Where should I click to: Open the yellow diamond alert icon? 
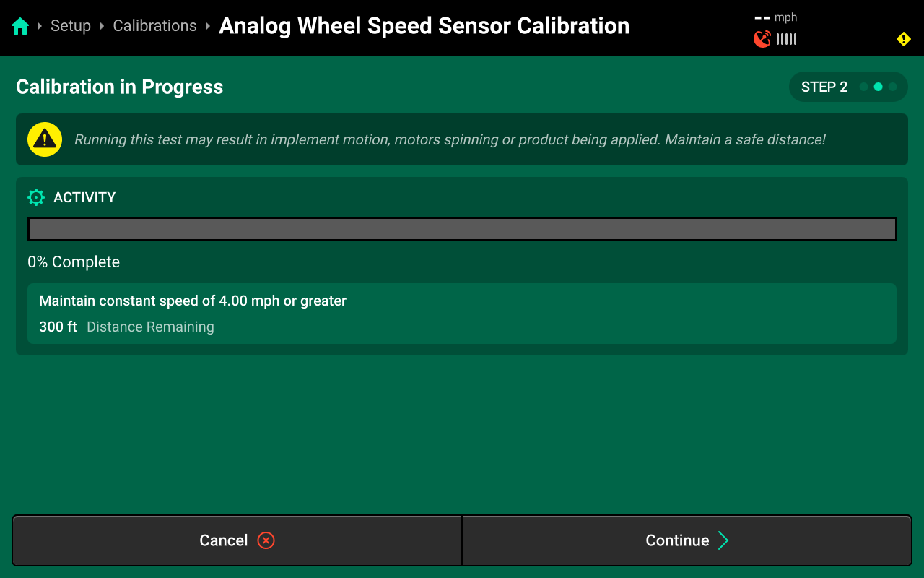[903, 39]
